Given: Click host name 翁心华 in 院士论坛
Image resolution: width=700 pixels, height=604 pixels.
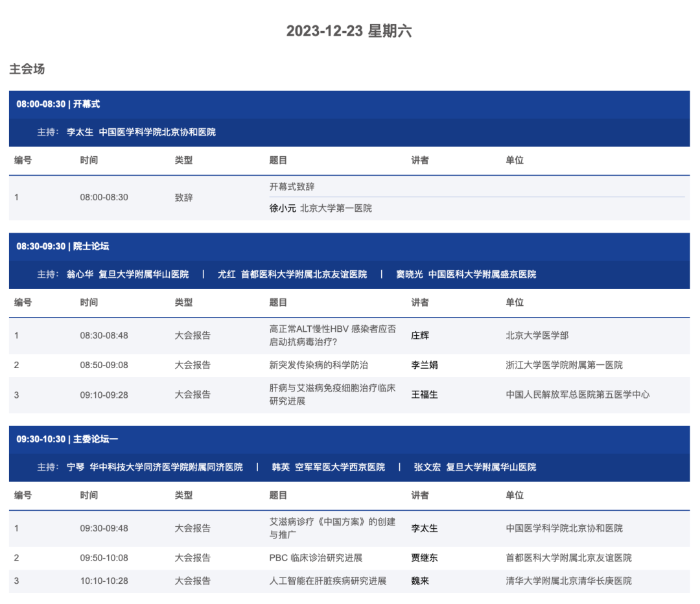Looking at the screenshot, I should [x=80, y=274].
